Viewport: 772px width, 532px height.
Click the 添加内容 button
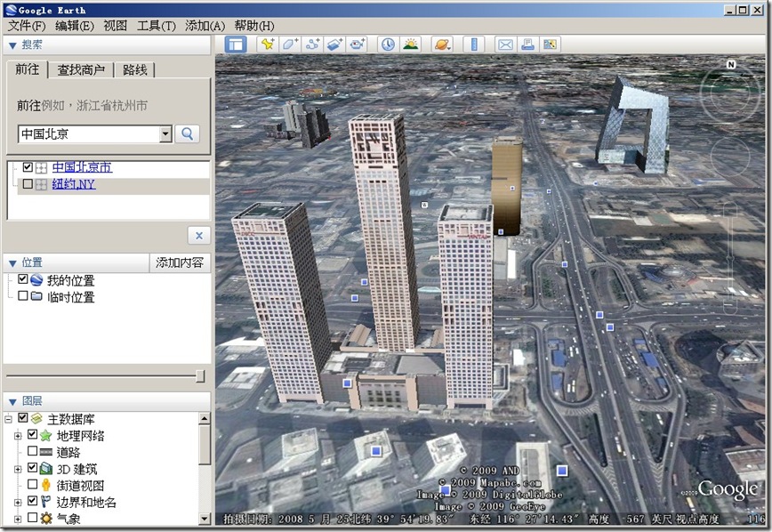pos(180,262)
